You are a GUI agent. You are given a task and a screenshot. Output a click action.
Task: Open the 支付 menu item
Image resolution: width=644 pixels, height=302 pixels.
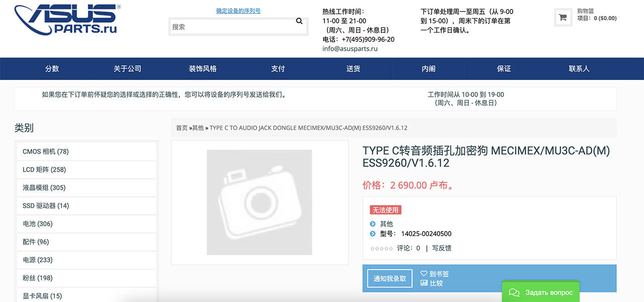click(x=278, y=68)
